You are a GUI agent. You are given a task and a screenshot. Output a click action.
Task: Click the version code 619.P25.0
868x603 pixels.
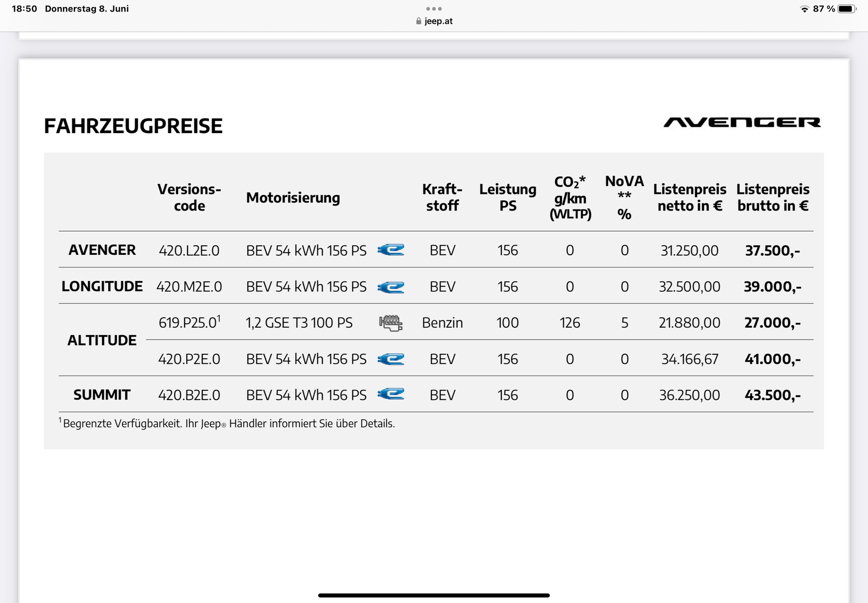(x=189, y=323)
